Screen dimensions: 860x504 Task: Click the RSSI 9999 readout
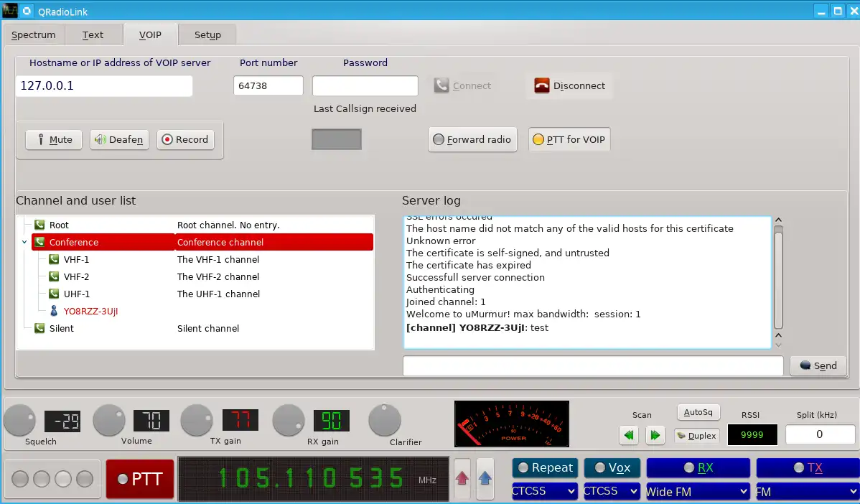point(752,435)
